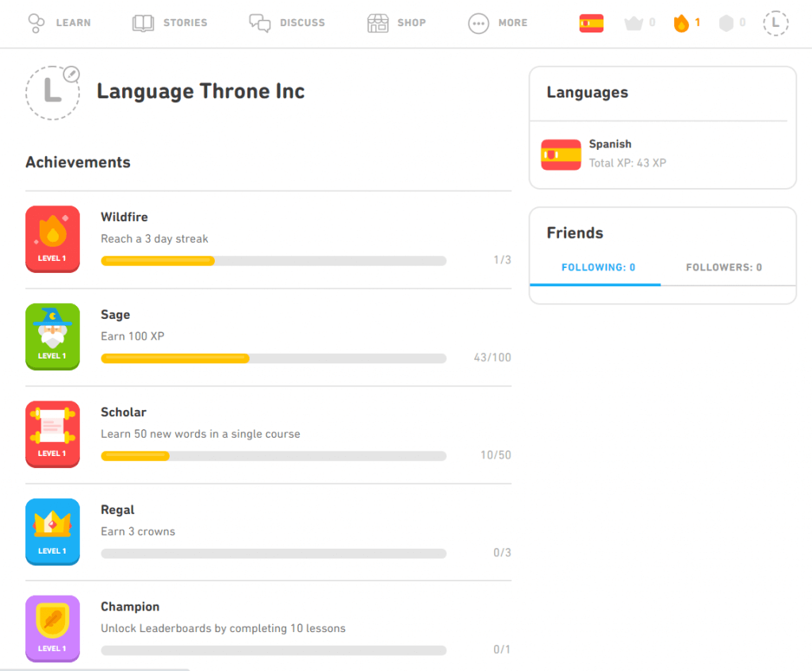Click the Champion shield badge
The image size is (812, 671).
tap(52, 628)
